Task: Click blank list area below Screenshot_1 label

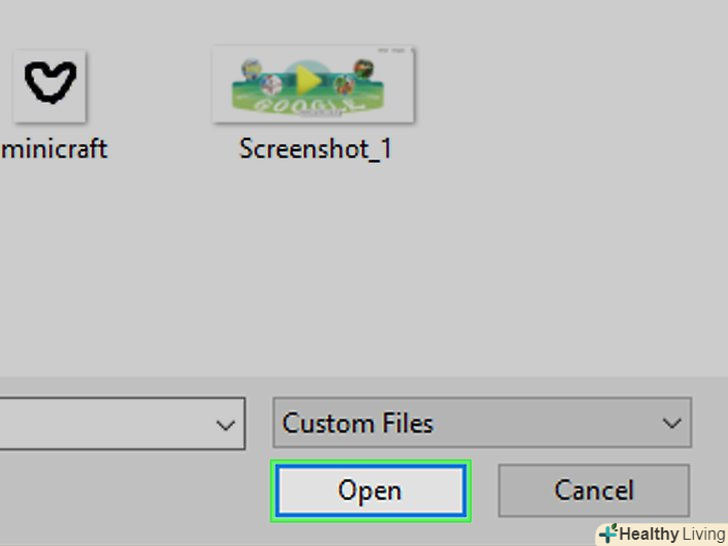Action: [x=315, y=260]
